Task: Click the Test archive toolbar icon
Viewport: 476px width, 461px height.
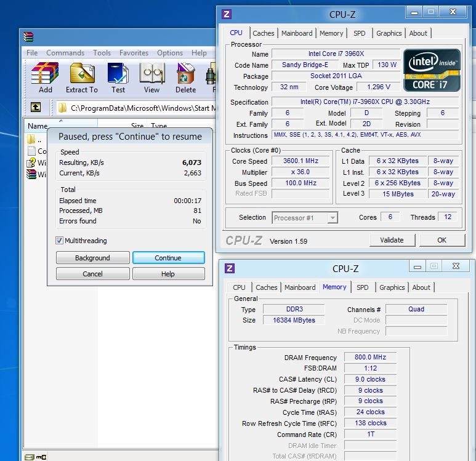Action: [x=118, y=77]
